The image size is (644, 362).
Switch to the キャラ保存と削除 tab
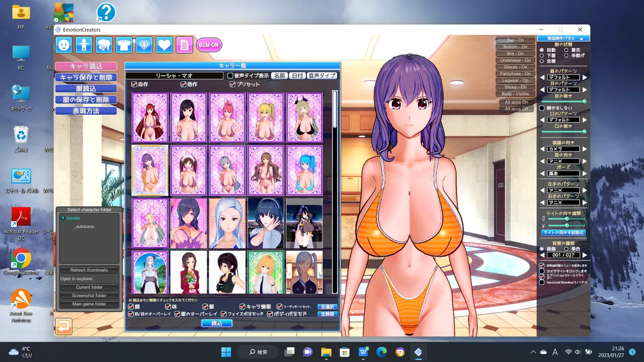pyautogui.click(x=86, y=77)
